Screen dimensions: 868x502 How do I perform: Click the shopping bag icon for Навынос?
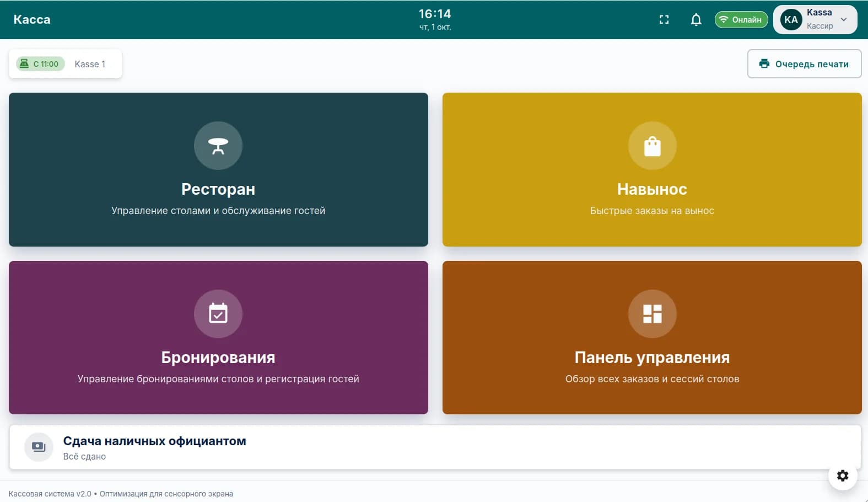(x=653, y=146)
